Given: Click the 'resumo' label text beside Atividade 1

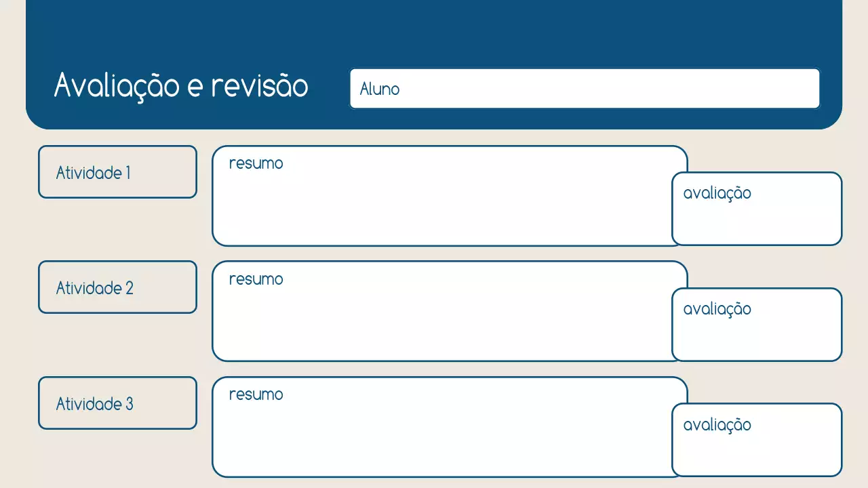Looking at the screenshot, I should 256,163.
